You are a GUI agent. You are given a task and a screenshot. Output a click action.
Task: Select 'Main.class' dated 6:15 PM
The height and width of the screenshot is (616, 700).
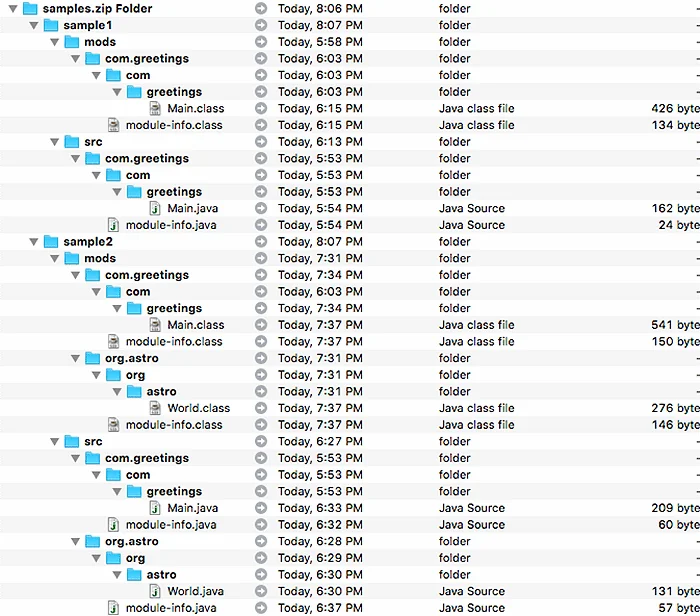pos(196,108)
